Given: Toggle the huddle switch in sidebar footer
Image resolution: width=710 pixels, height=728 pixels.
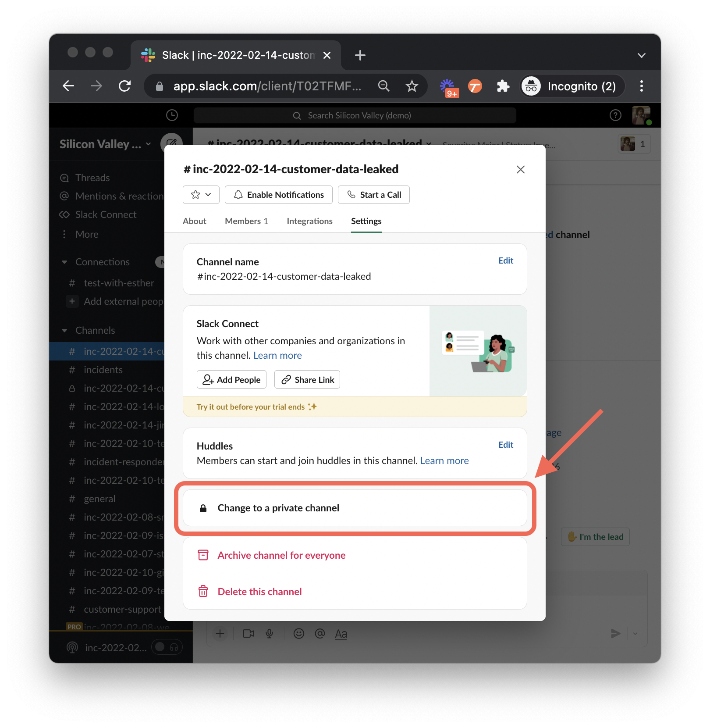Looking at the screenshot, I should click(167, 647).
